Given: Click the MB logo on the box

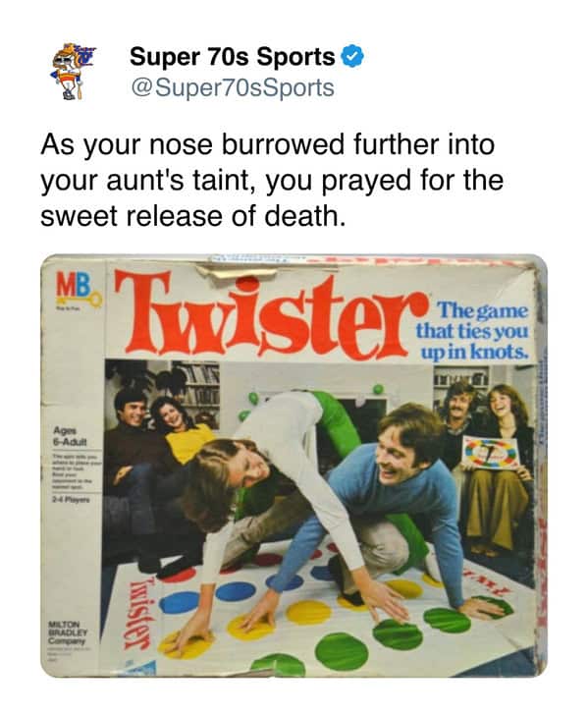Looking at the screenshot, I should (x=74, y=284).
